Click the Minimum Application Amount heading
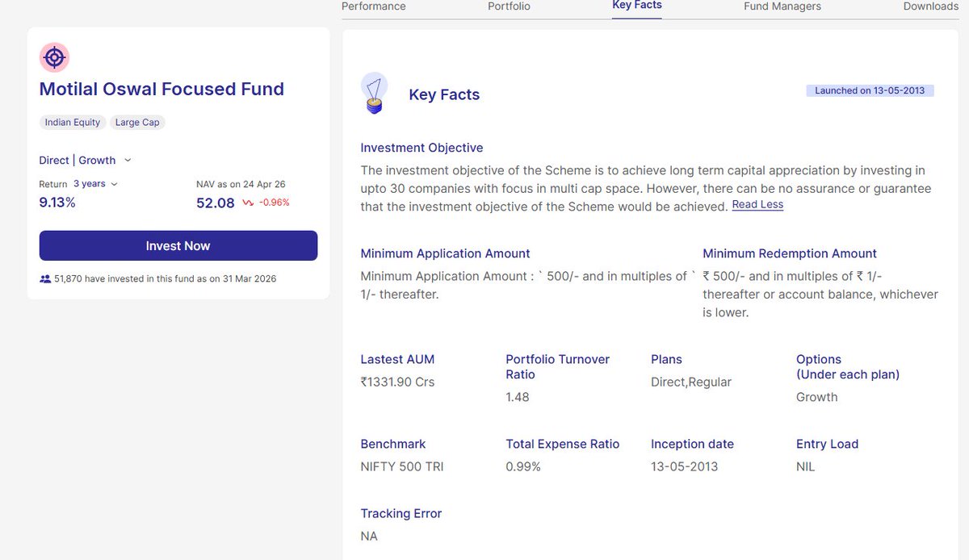The width and height of the screenshot is (969, 560). coord(446,253)
